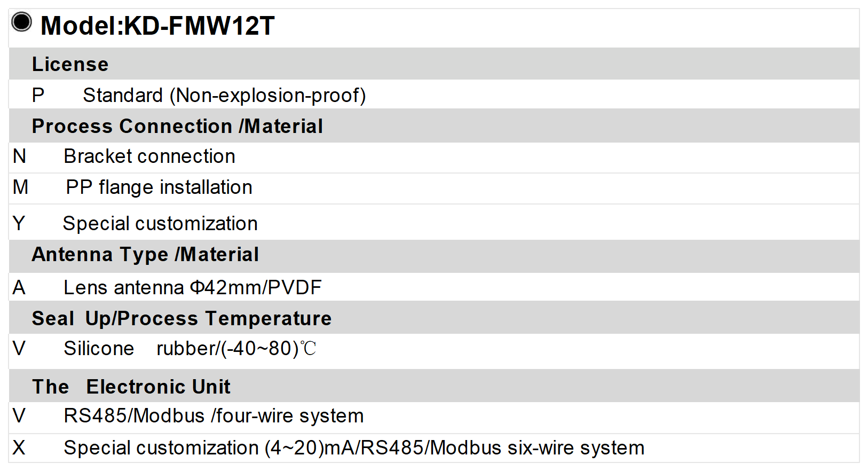
Task: Select the License section header
Action: (x=70, y=64)
